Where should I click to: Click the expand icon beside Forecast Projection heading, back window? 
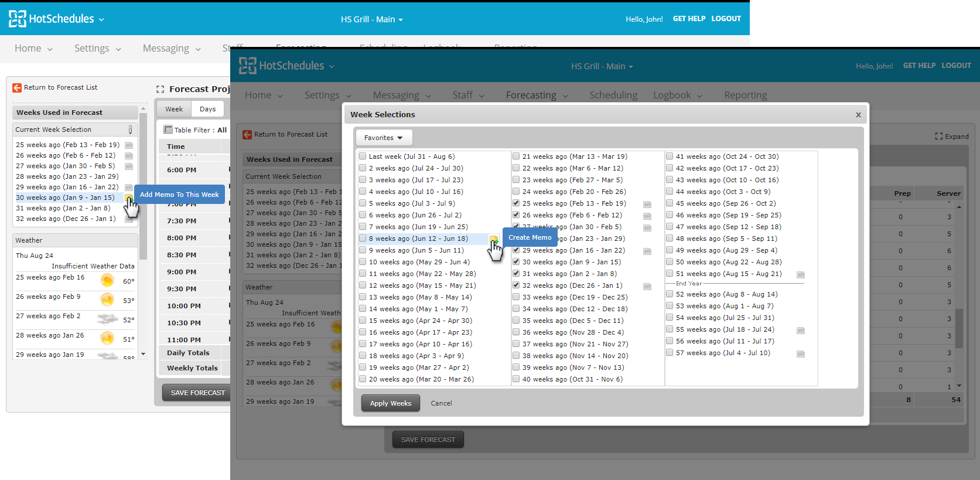coord(160,89)
